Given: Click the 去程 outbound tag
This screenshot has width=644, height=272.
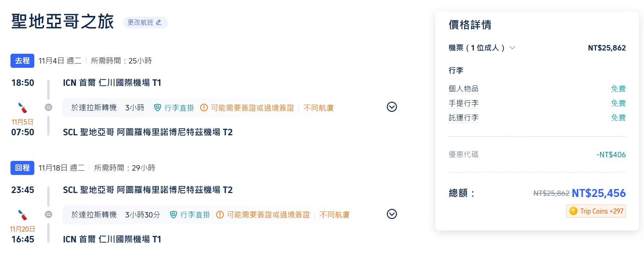Looking at the screenshot, I should tap(22, 61).
